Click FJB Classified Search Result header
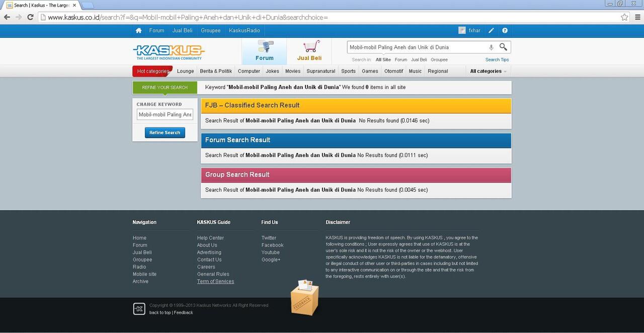The height and width of the screenshot is (333, 644). (356, 106)
